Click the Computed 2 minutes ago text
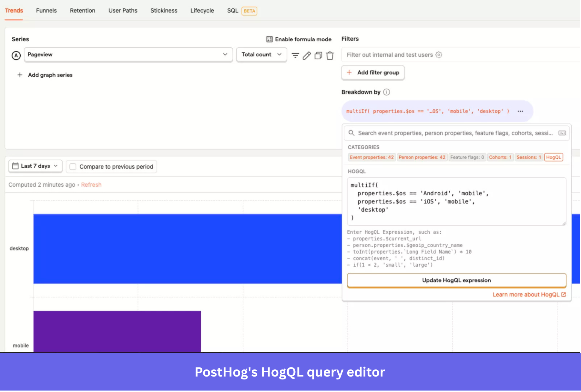Image resolution: width=581 pixels, height=392 pixels. [x=42, y=185]
